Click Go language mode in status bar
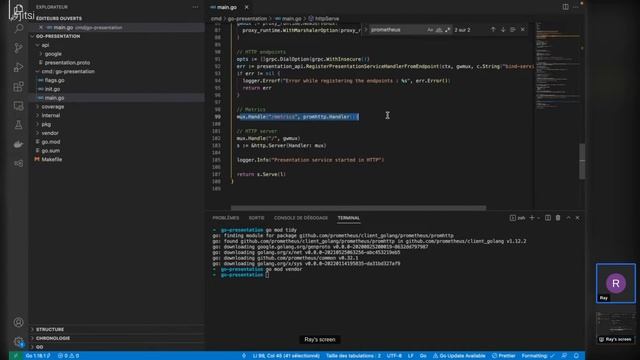640x360 pixels. pyautogui.click(x=423, y=356)
